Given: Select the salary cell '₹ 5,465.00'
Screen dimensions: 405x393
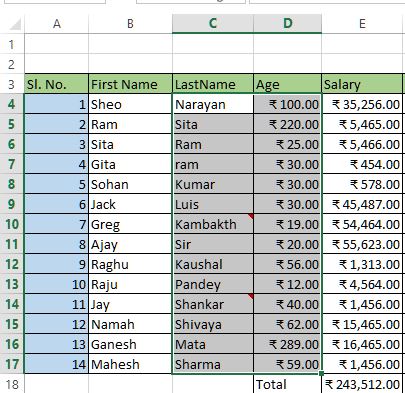Looking at the screenshot, I should [362, 124].
